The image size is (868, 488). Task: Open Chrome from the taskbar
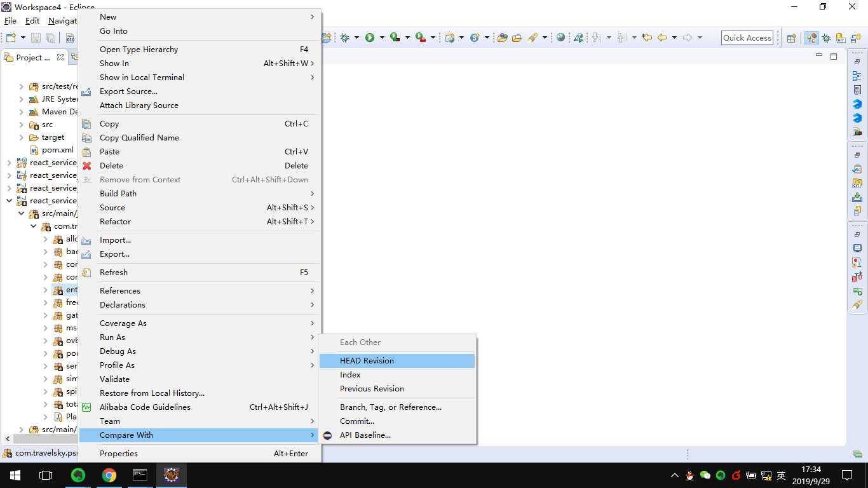coord(109,475)
